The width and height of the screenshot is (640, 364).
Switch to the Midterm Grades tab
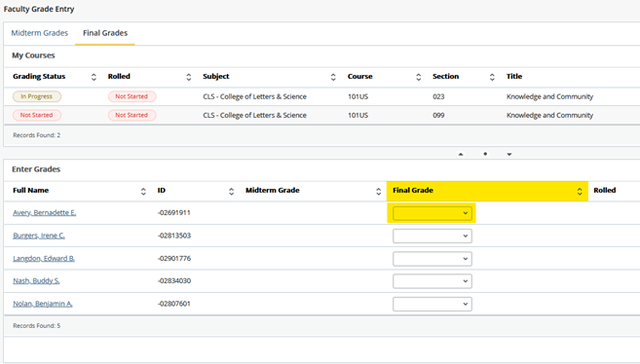point(40,33)
